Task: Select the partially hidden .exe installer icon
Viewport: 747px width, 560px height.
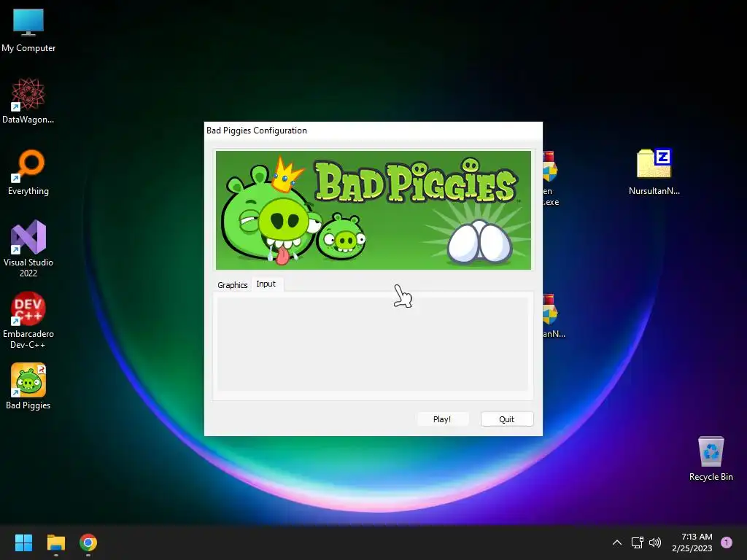Action: pos(551,179)
